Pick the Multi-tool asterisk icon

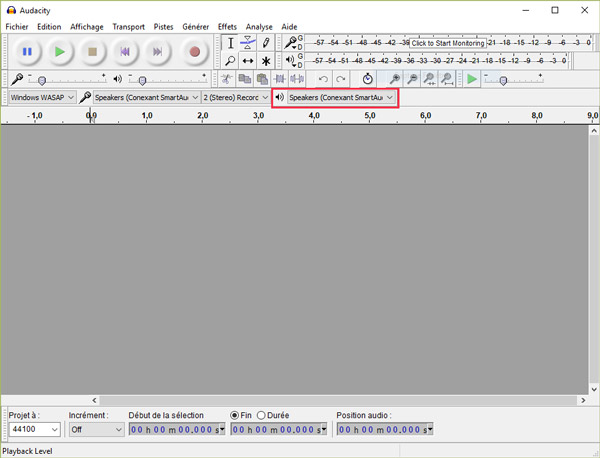click(265, 61)
